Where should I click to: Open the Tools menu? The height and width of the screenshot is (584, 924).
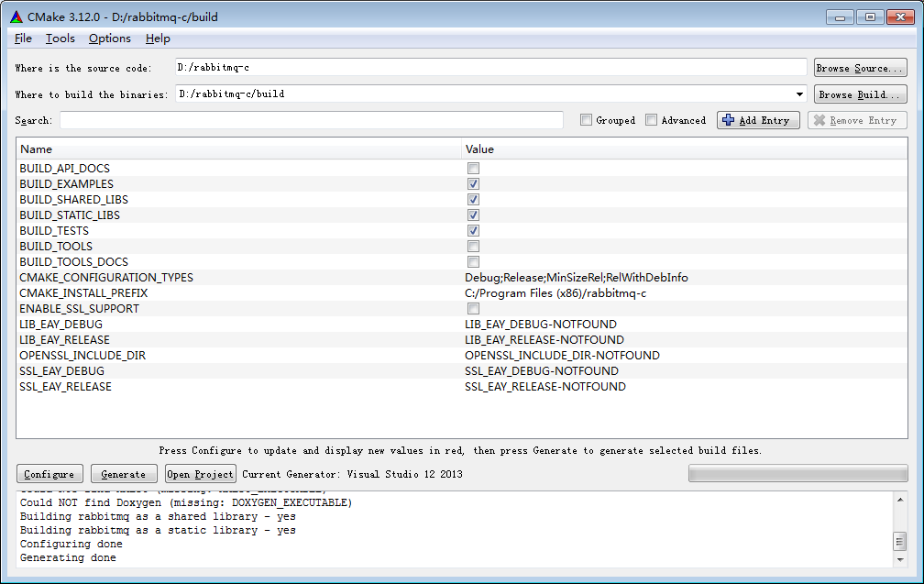[60, 39]
